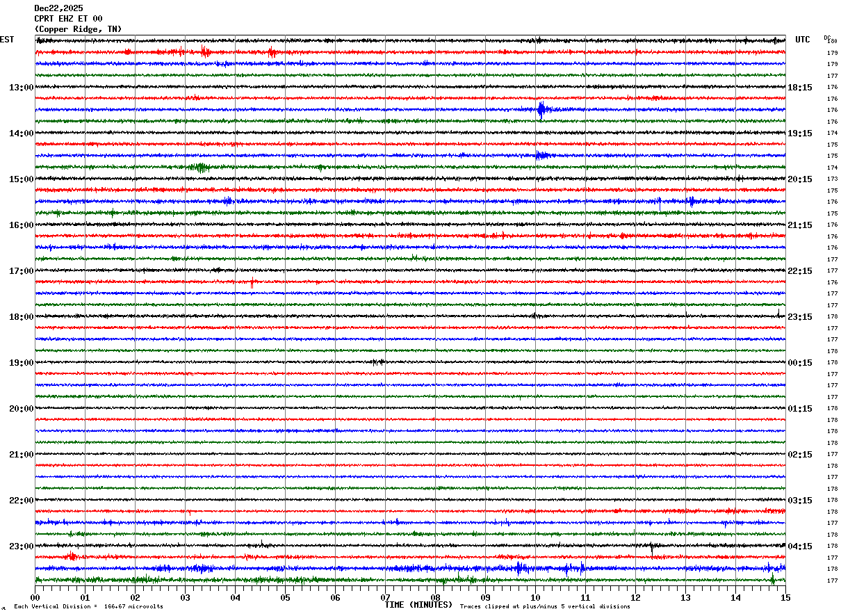Select the 18:00 EST row label
This screenshot has width=841, height=616.
coord(21,317)
